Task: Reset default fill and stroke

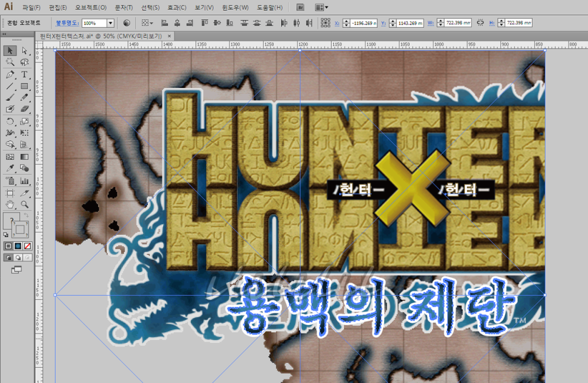Action: 5,235
